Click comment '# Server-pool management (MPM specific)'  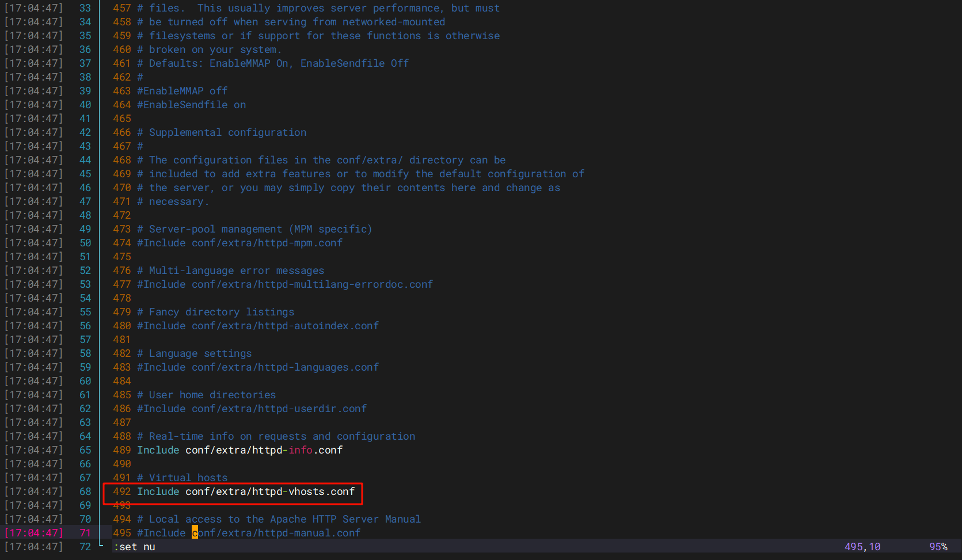[254, 229]
